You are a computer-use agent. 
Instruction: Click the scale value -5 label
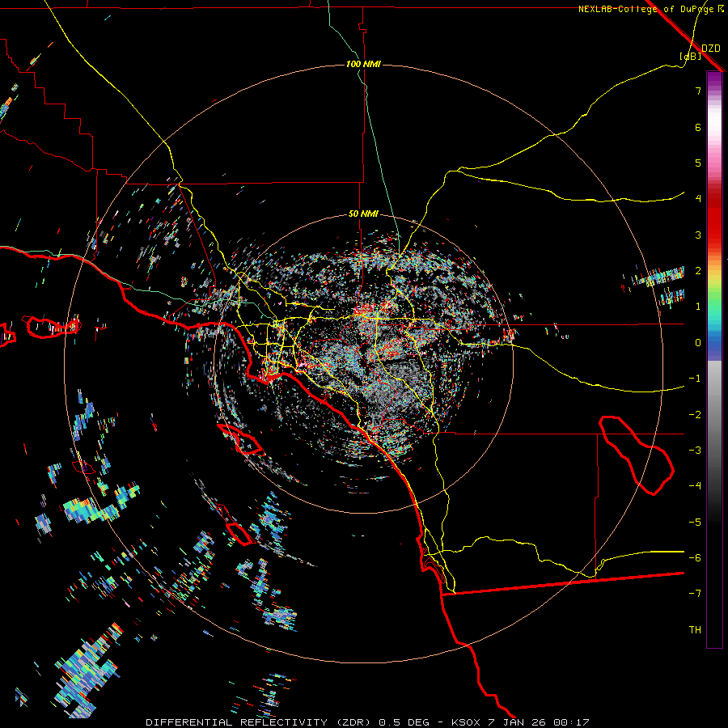(x=695, y=523)
